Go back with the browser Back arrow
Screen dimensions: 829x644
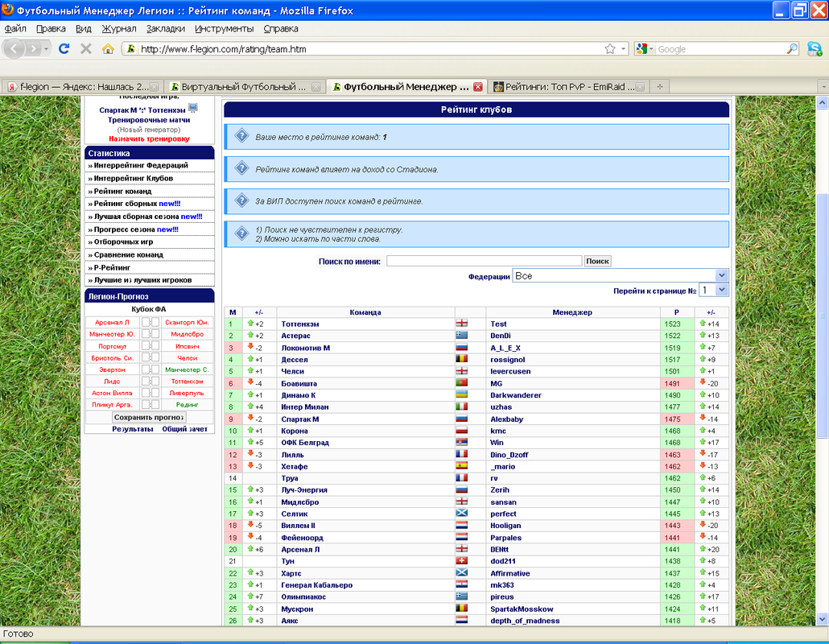point(14,49)
